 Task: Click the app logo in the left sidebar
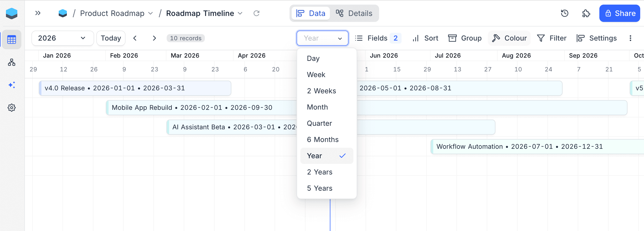12,13
